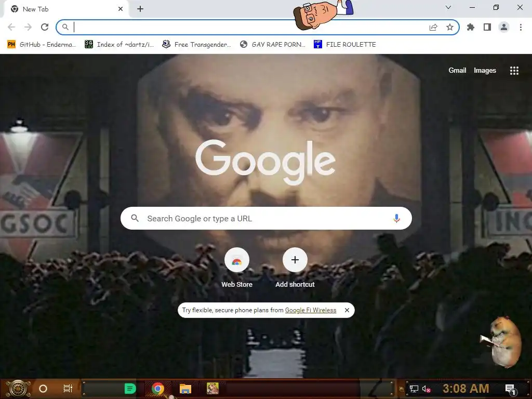Go forward with the forward arrow
Screen dimensions: 532x399
click(28, 27)
